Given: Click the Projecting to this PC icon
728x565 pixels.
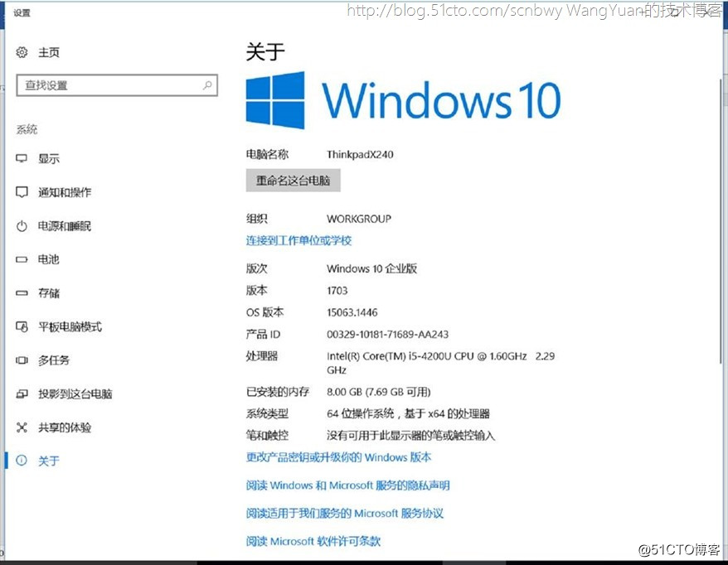Looking at the screenshot, I should click(x=22, y=394).
